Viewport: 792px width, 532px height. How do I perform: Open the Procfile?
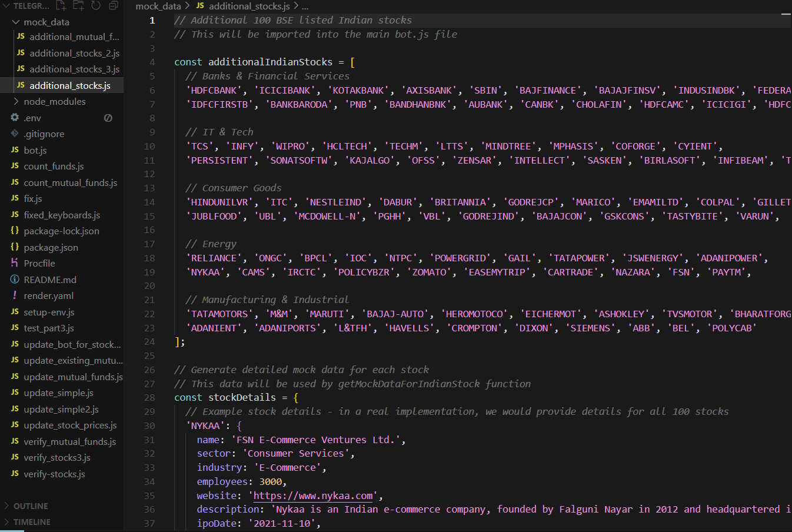coord(39,263)
